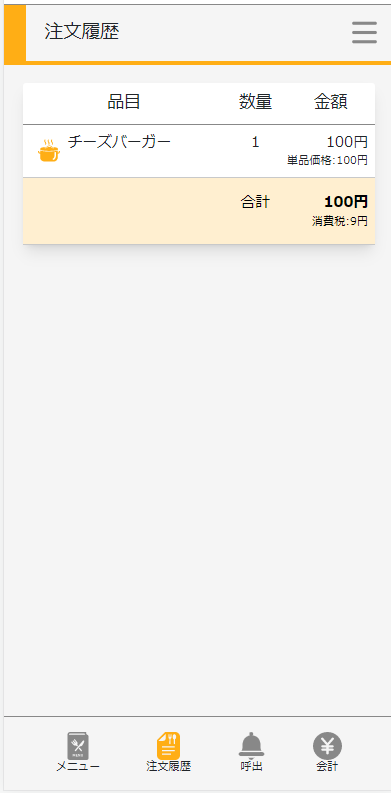Click the 数量 column header
Viewport: 391px width, 793px height.
tap(255, 102)
